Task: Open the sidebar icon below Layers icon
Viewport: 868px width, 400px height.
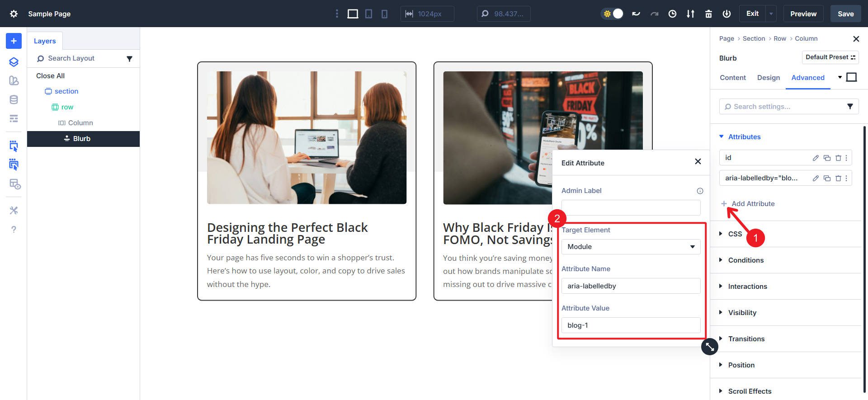Action: [x=14, y=80]
